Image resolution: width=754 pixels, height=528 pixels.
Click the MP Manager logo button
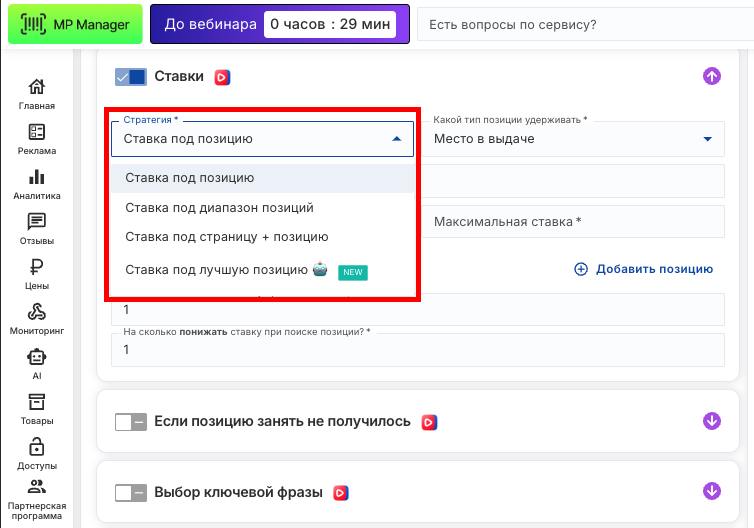[76, 24]
